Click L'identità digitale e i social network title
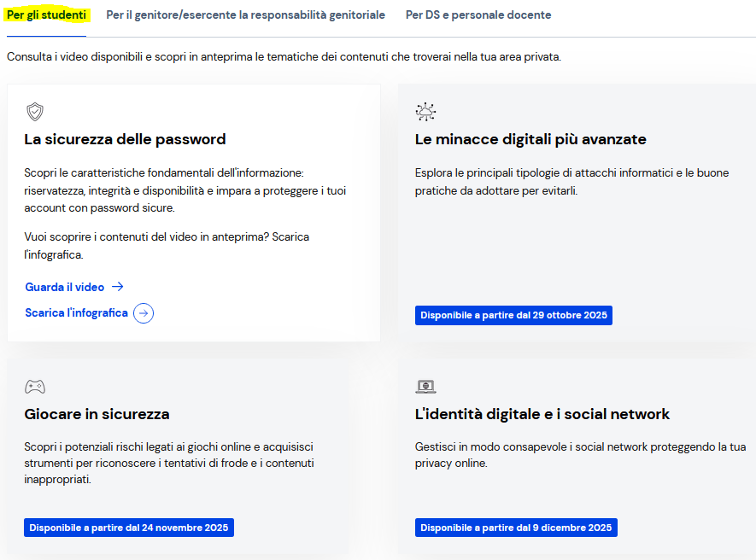 pos(542,414)
